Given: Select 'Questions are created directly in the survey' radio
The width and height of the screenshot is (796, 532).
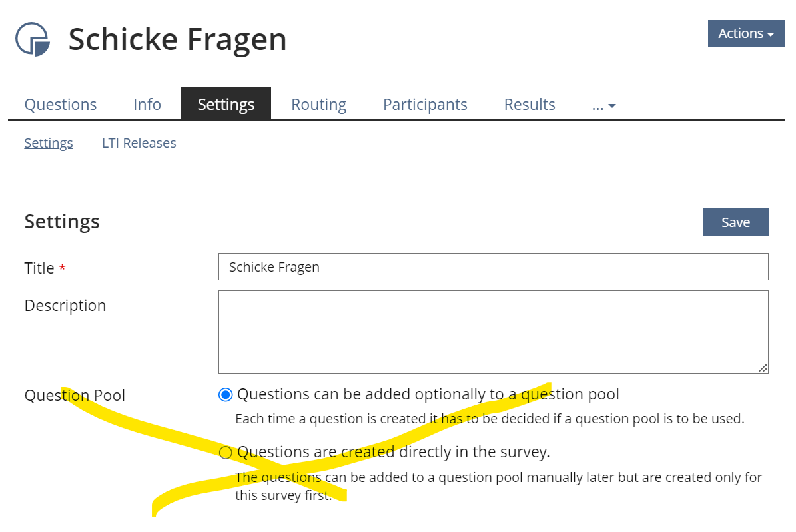Looking at the screenshot, I should click(226, 453).
